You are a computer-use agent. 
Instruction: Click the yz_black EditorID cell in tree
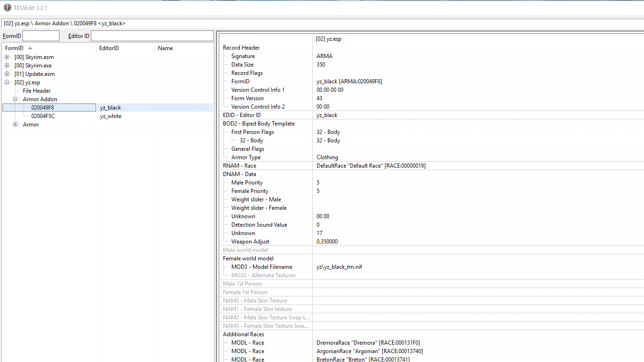click(x=111, y=108)
